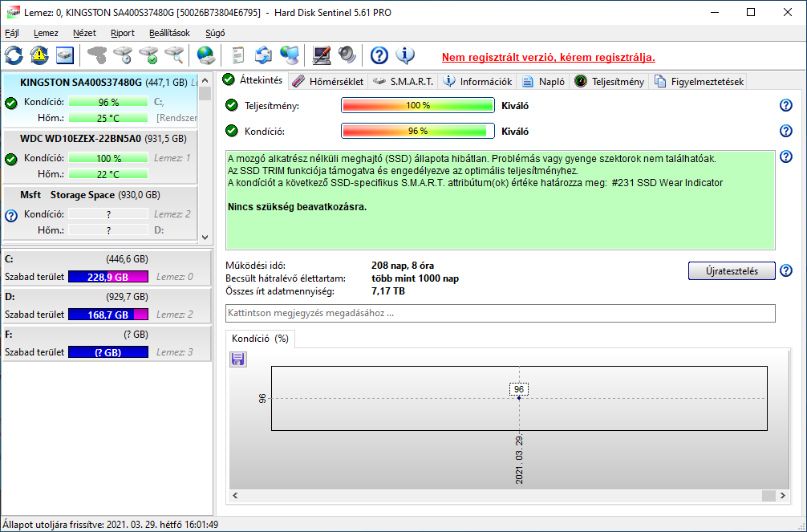Switch to the Figyelmeztetések tab
Image resolution: width=807 pixels, height=532 pixels.
click(x=699, y=81)
